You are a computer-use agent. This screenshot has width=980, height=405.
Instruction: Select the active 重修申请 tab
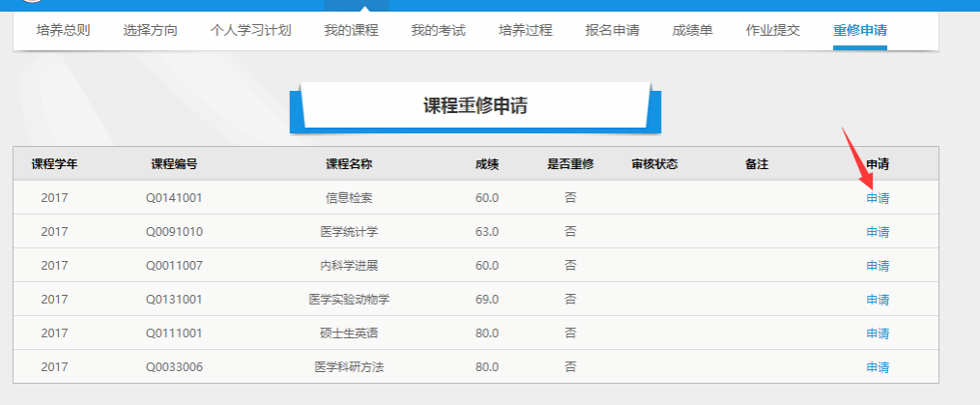(860, 31)
